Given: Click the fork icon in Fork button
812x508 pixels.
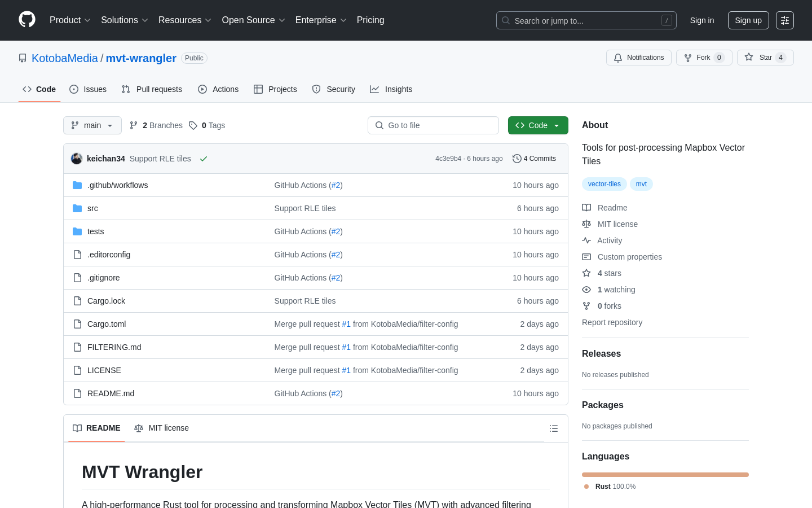Looking at the screenshot, I should 688,58.
